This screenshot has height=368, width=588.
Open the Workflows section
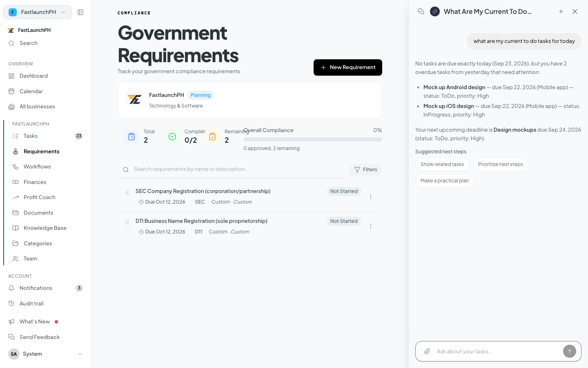tap(47, 167)
